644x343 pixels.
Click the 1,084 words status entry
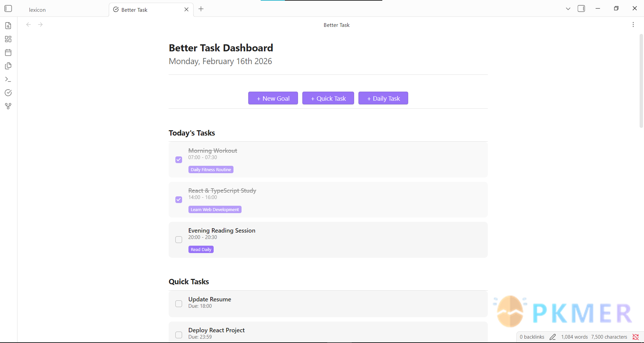(574, 337)
